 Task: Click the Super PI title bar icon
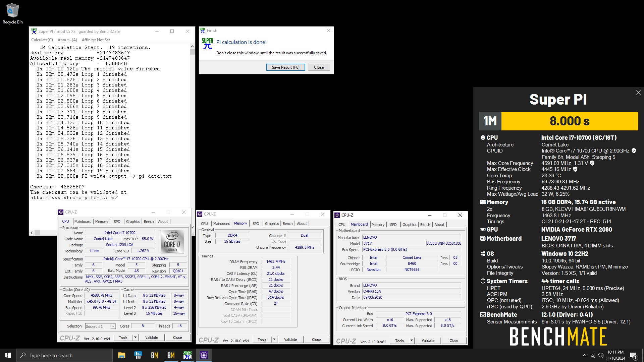coord(34,31)
